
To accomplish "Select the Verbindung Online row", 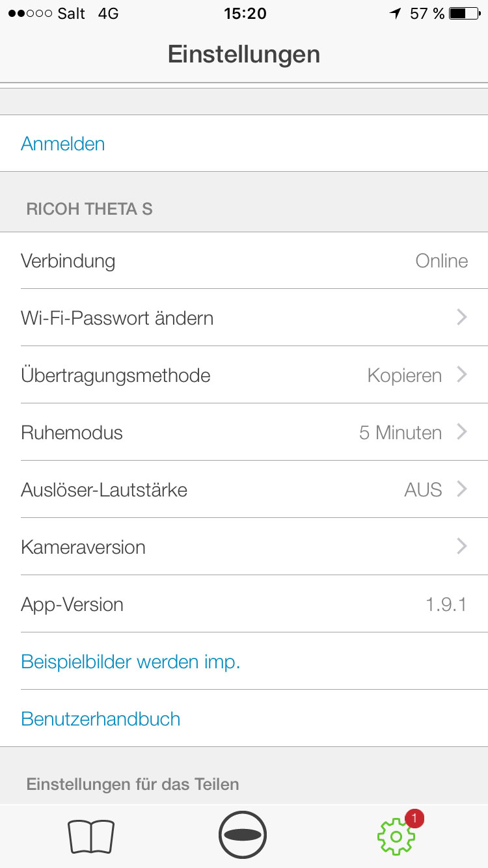I will [244, 260].
